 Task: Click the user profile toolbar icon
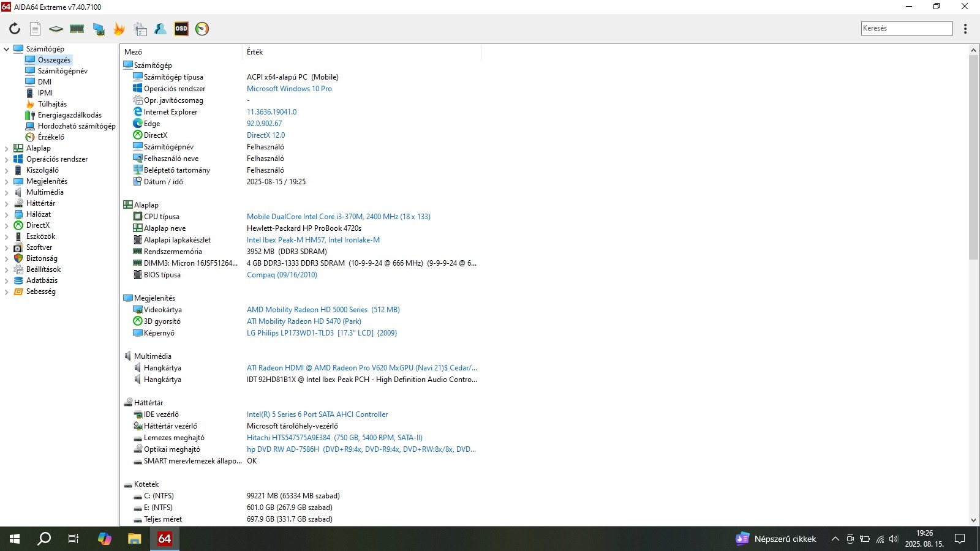160,29
